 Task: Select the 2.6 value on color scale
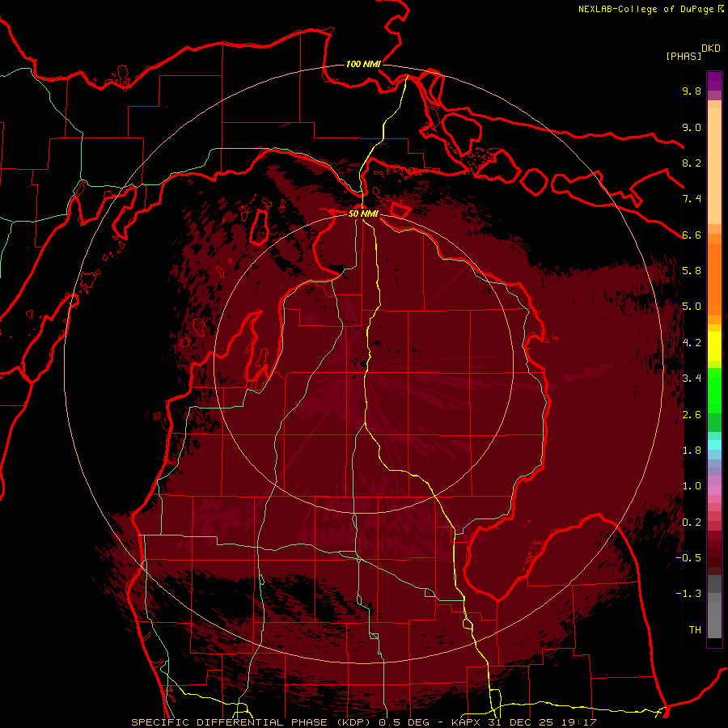[x=692, y=415]
